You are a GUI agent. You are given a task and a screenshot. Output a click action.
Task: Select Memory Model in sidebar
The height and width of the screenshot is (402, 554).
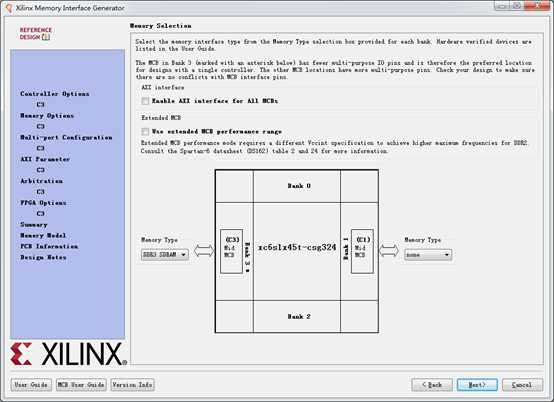[x=43, y=235]
